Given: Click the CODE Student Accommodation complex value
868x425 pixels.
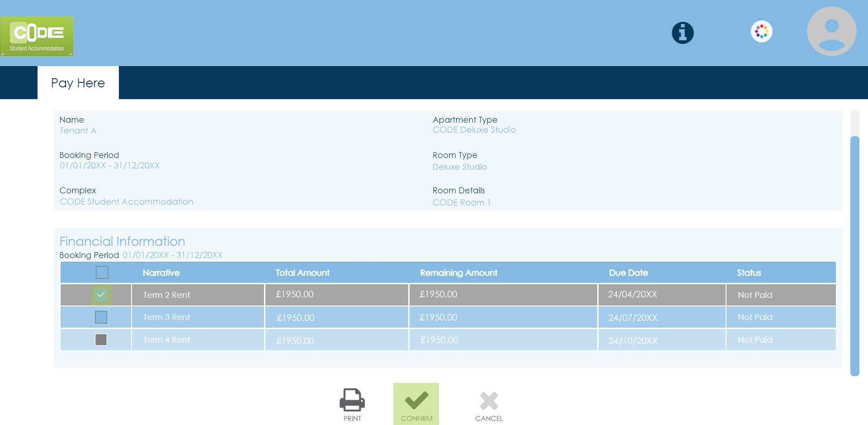Looking at the screenshot, I should [127, 202].
